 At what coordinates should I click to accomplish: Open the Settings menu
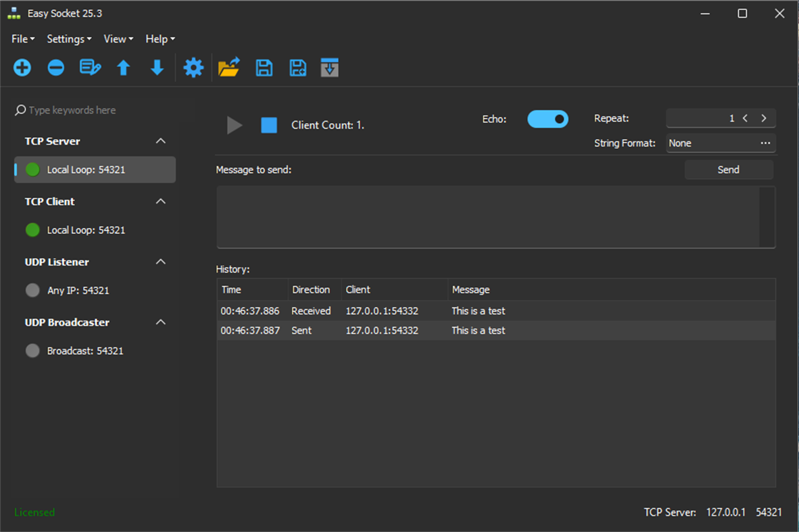point(70,39)
